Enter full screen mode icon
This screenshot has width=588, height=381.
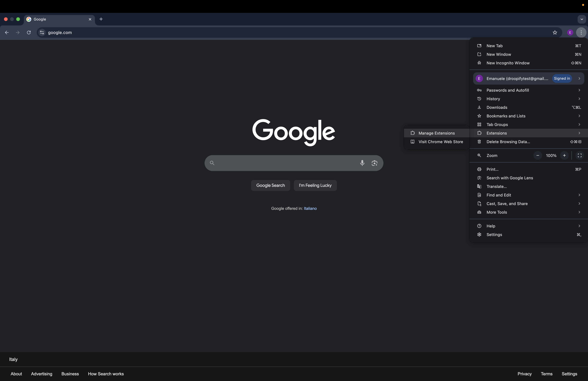(580, 156)
